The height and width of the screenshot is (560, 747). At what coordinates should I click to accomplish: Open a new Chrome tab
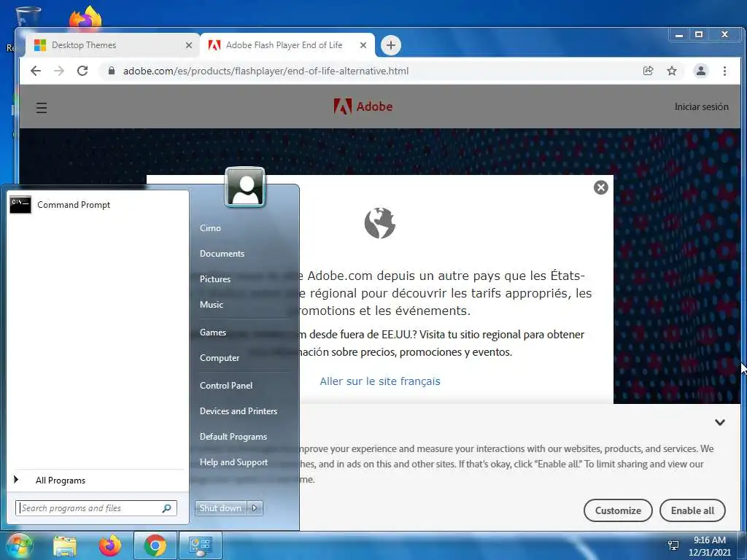click(391, 45)
